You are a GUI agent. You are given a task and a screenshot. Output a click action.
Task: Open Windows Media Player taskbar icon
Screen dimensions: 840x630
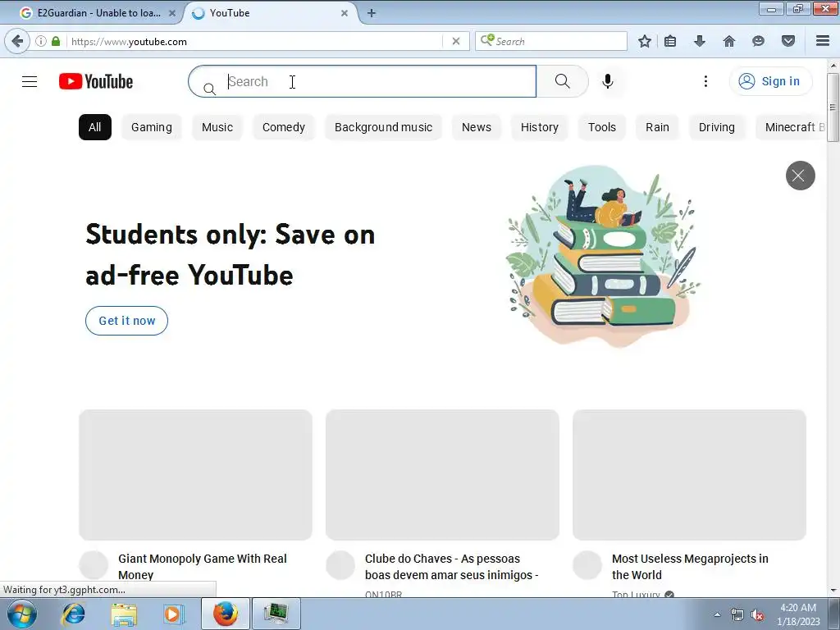click(173, 614)
